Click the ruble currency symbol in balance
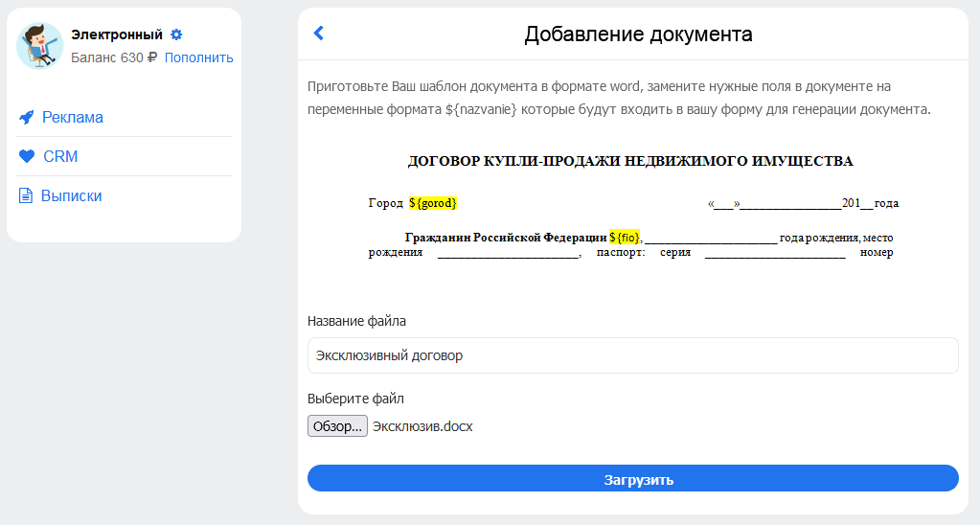 tap(152, 57)
